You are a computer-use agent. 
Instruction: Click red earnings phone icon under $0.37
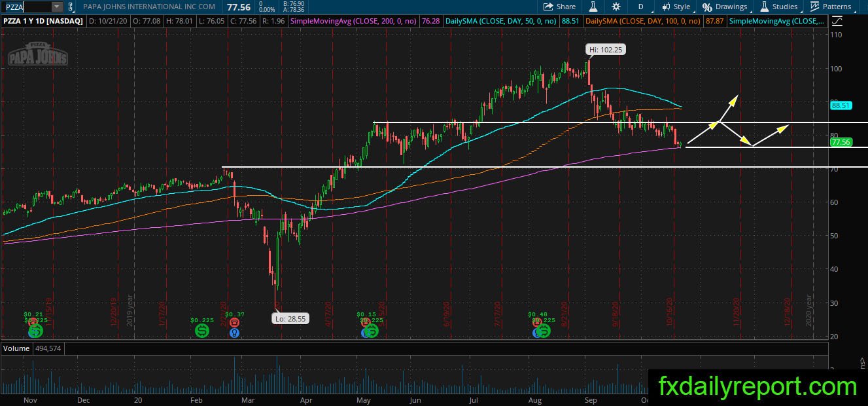234,323
